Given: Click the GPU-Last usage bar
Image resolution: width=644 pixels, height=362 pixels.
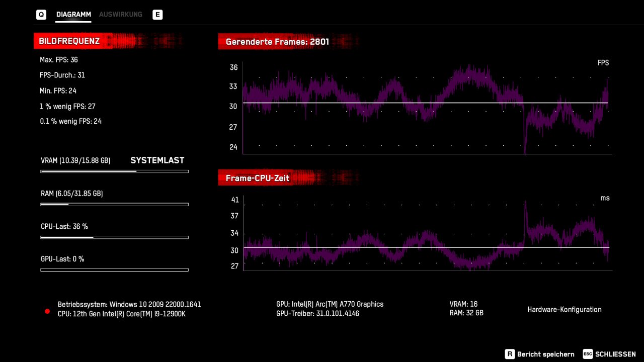Looking at the screenshot, I should point(114,270).
